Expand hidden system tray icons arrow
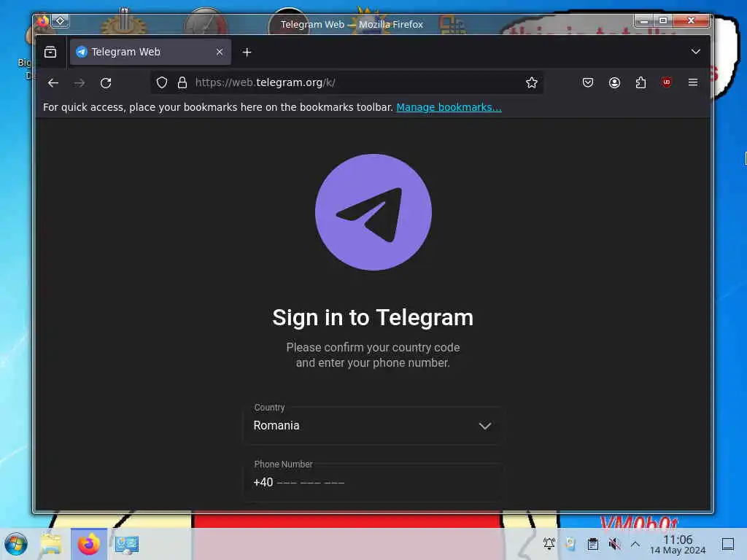Screen dimensions: 747x560 point(635,544)
